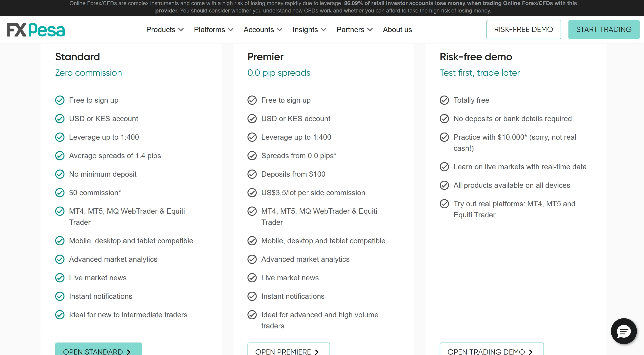Screen dimensions: 644x355
Task: Click Standard 'USD or KES account' text
Action: [x=104, y=119]
